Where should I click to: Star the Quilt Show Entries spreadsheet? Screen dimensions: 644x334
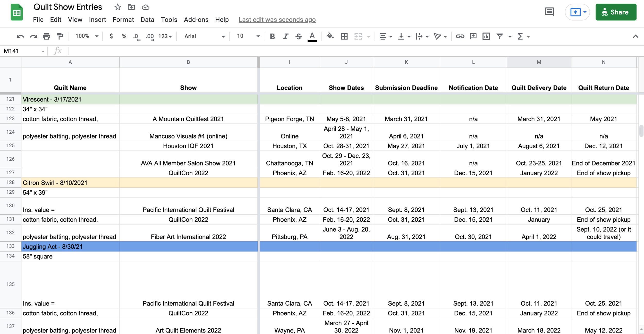point(117,7)
